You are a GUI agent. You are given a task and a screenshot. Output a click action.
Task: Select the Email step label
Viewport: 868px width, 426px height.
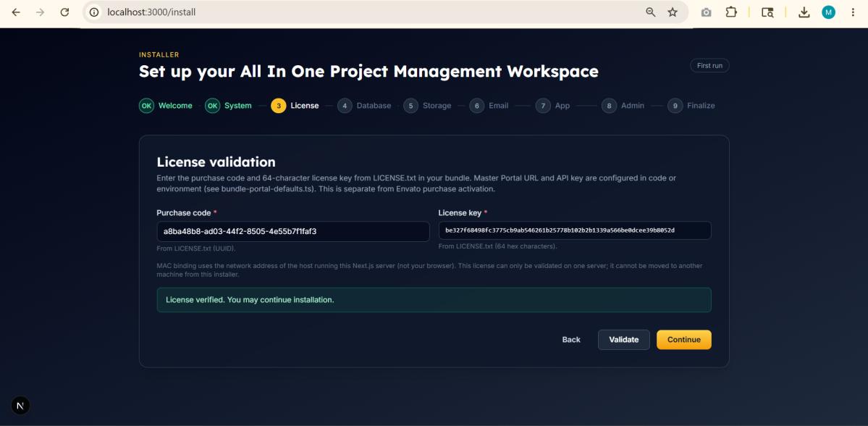pyautogui.click(x=498, y=106)
